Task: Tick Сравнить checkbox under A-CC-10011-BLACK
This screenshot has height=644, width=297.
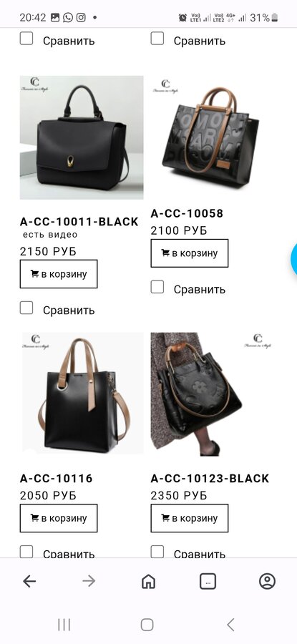Action: (26, 308)
